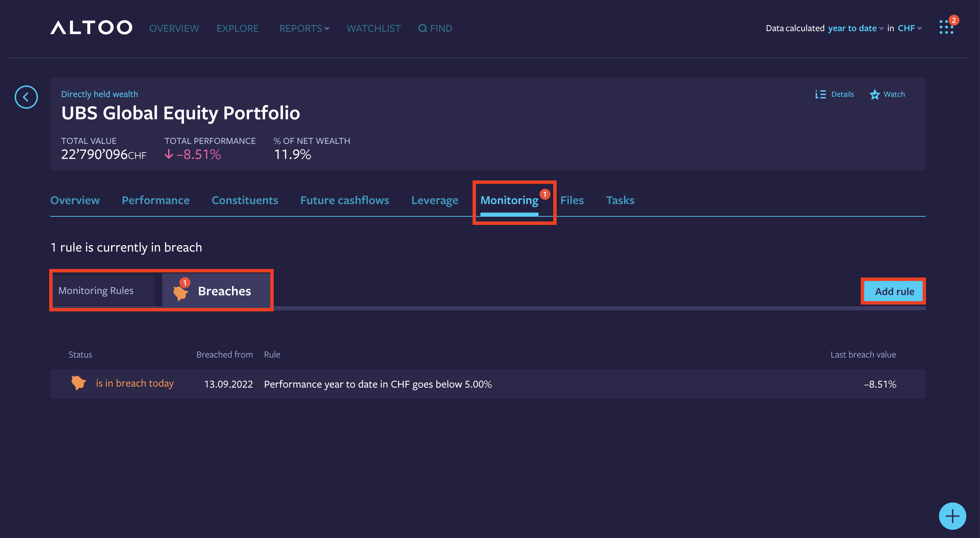
Task: Switch to the Performance tab
Action: (155, 200)
